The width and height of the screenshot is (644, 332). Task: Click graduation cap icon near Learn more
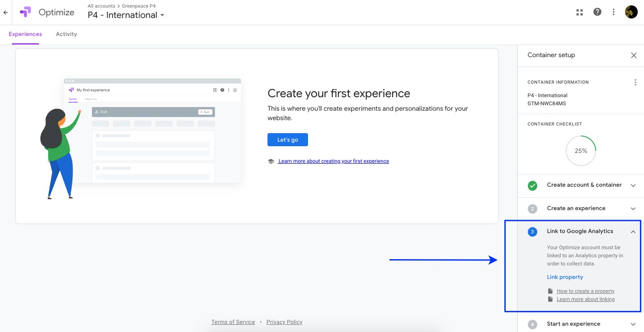click(x=271, y=161)
